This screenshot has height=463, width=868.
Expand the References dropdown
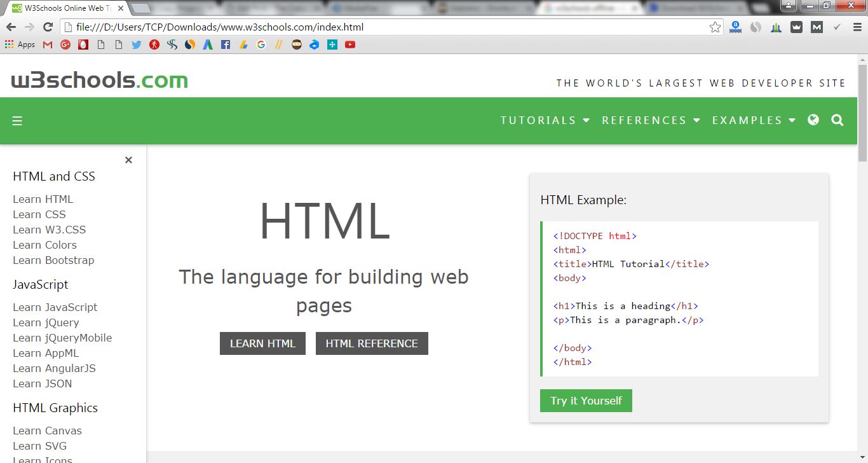click(651, 120)
